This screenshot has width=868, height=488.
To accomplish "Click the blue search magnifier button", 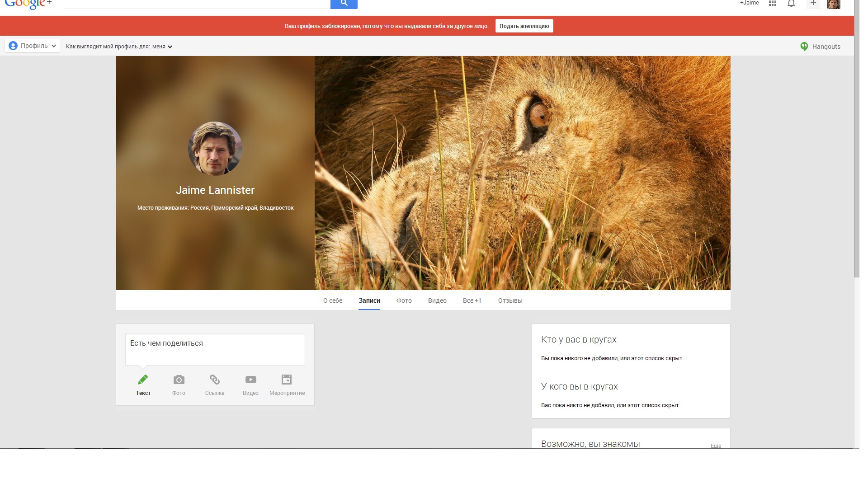I will coord(344,4).
